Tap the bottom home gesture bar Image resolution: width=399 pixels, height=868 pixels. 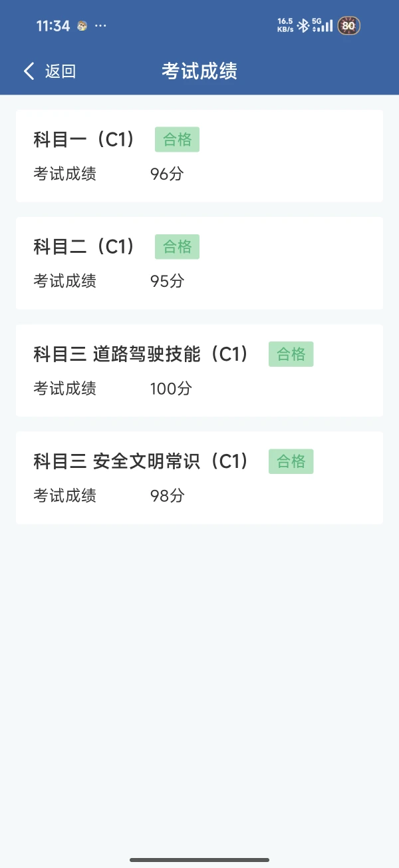click(x=199, y=860)
